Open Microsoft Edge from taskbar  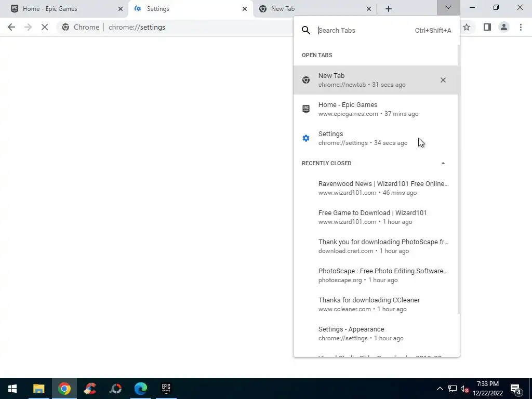[140, 389]
